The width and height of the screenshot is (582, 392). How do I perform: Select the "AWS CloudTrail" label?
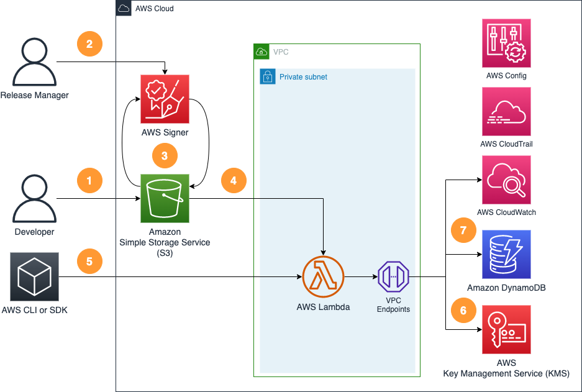(x=506, y=144)
